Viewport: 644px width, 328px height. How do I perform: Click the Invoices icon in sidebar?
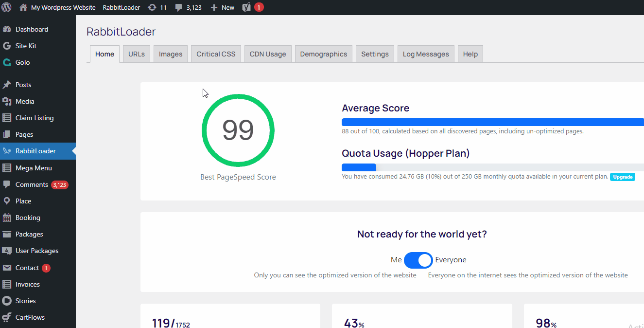(7, 284)
